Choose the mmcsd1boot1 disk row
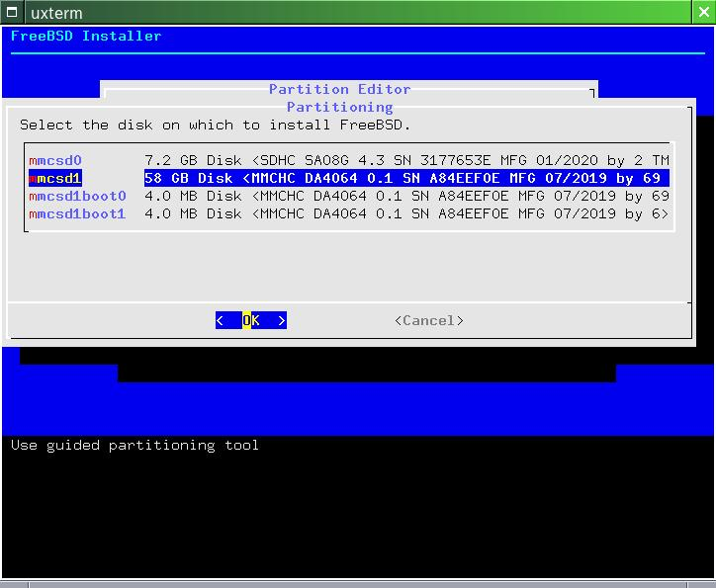716x588 pixels. click(x=349, y=213)
